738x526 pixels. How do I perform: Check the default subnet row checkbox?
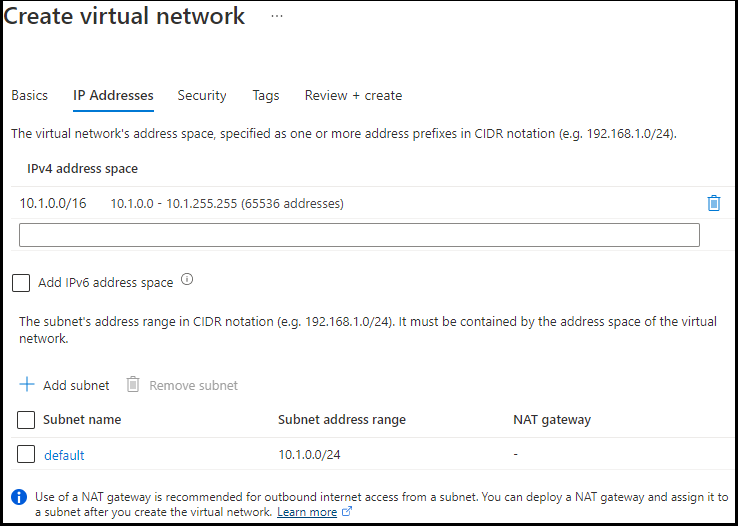pos(27,455)
